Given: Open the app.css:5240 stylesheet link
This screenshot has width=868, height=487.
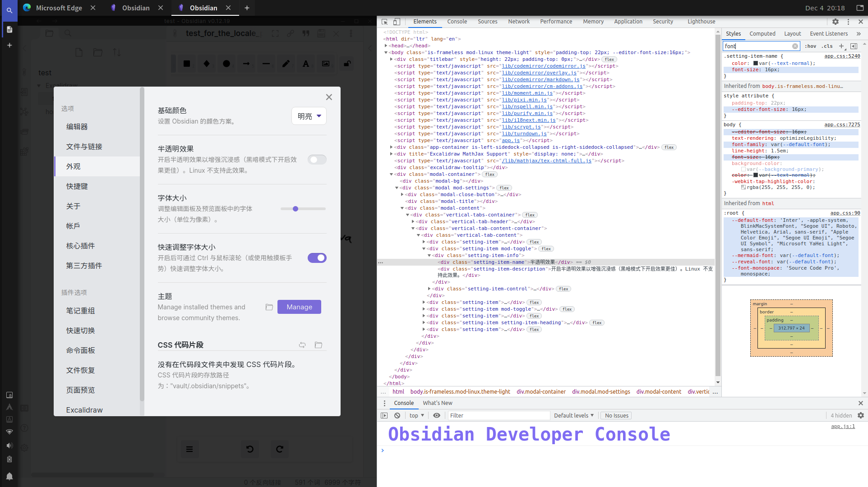Looking at the screenshot, I should tap(842, 56).
